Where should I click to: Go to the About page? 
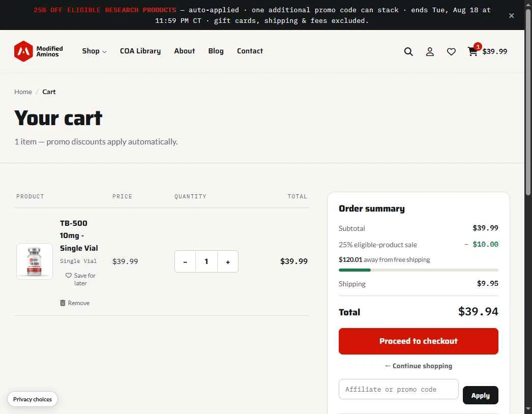(x=185, y=51)
